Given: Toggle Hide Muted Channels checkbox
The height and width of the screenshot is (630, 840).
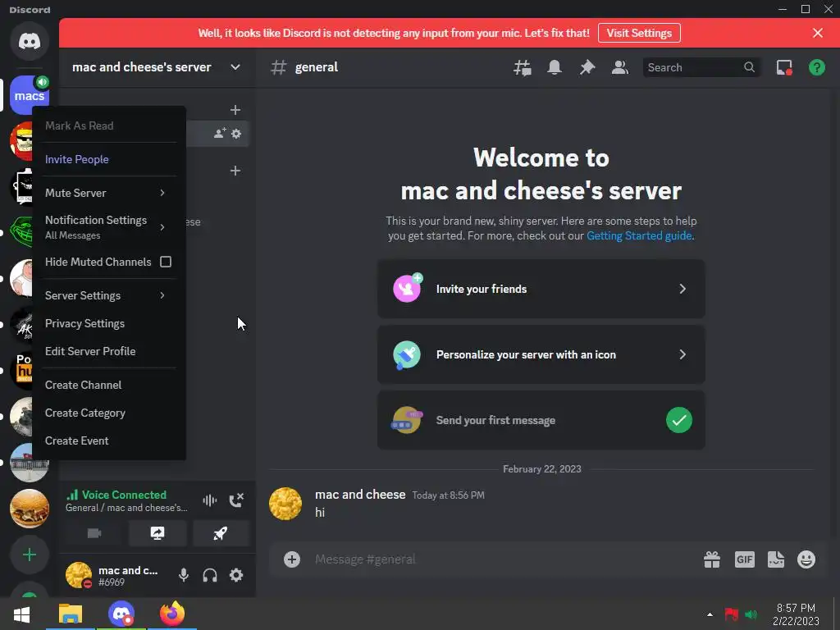Looking at the screenshot, I should (166, 262).
